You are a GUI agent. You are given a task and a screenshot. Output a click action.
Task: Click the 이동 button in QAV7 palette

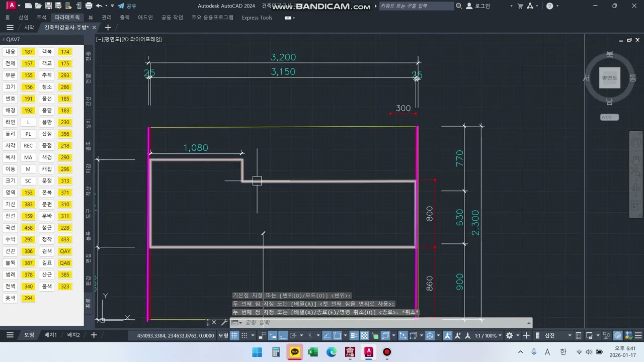coord(10,169)
